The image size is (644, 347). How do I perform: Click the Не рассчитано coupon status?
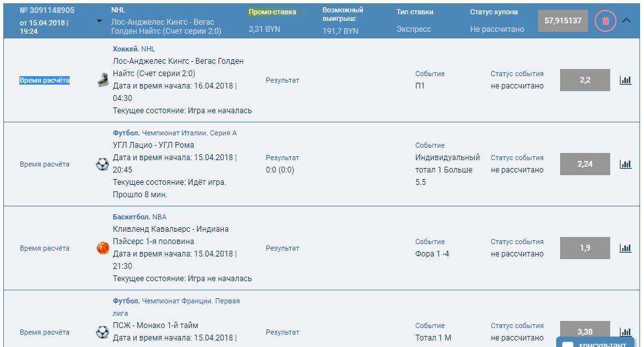coord(497,29)
